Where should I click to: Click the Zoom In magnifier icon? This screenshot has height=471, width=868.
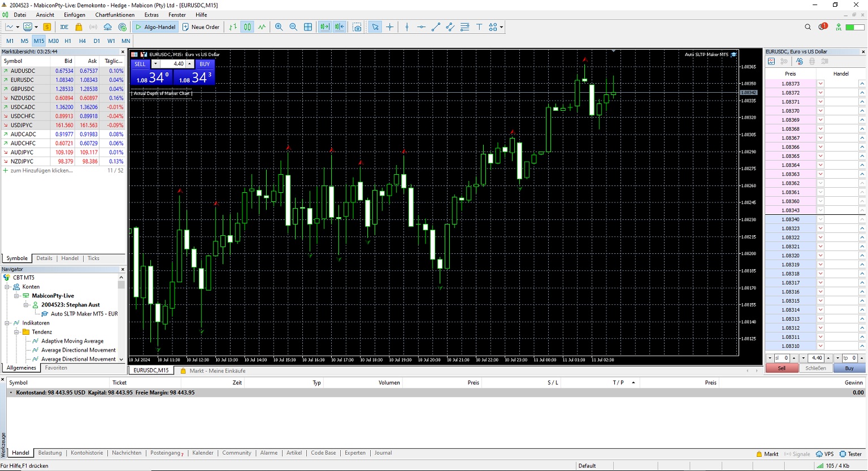[279, 27]
